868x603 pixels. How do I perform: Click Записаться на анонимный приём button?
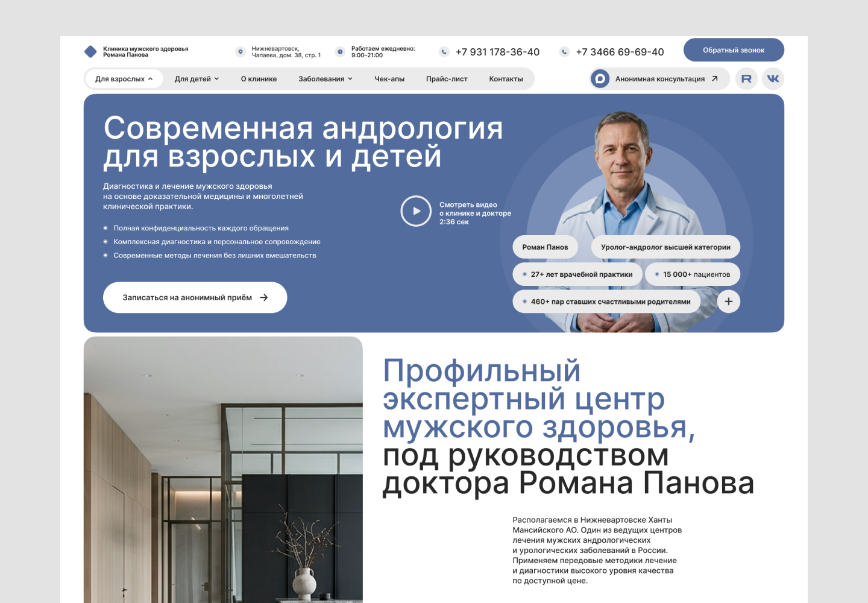pos(195,297)
